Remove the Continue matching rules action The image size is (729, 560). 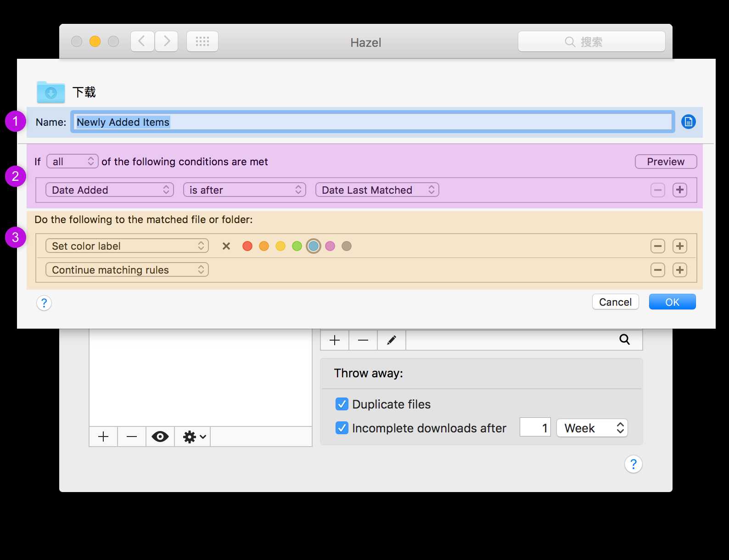(658, 270)
